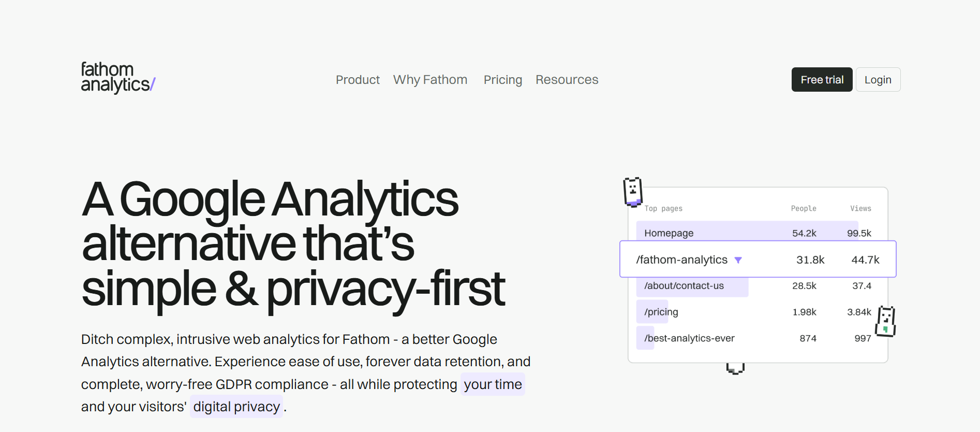Click the highlighted 'digital privacy' text
Viewport: 980px width, 432px height.
236,407
